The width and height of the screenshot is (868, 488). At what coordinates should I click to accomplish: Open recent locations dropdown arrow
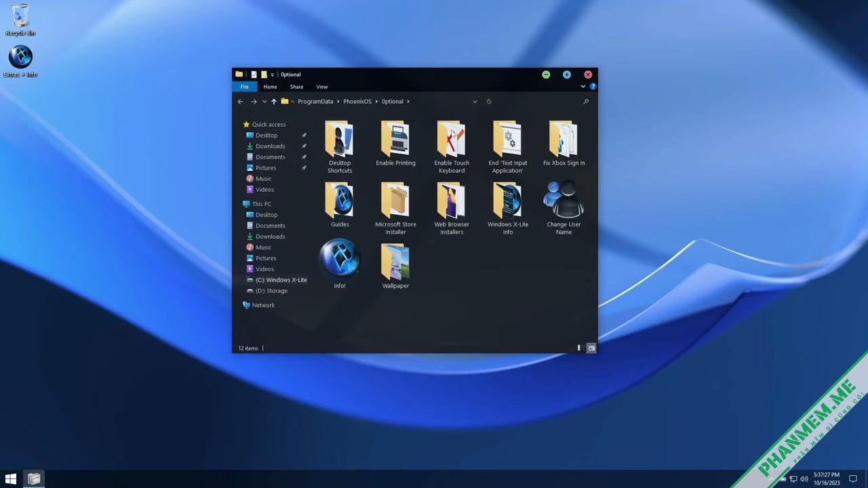264,102
